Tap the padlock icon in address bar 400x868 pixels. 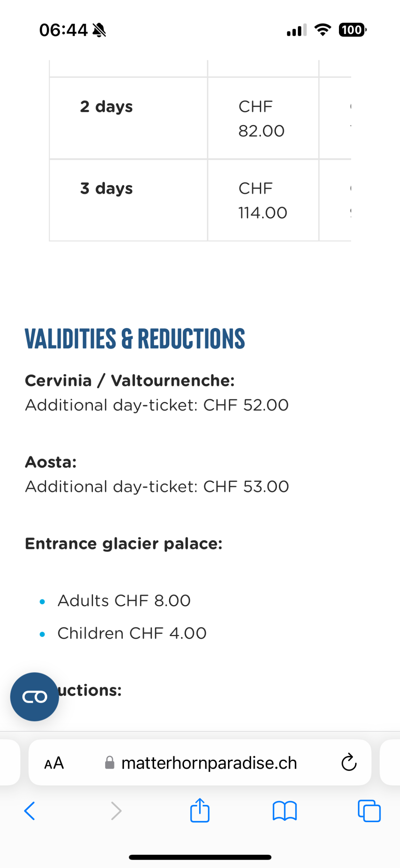pos(110,763)
